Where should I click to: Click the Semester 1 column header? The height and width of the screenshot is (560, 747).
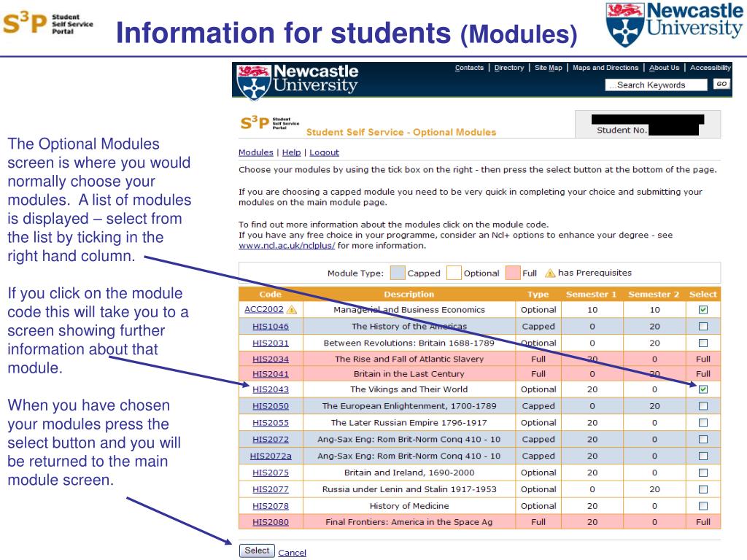pyautogui.click(x=591, y=295)
